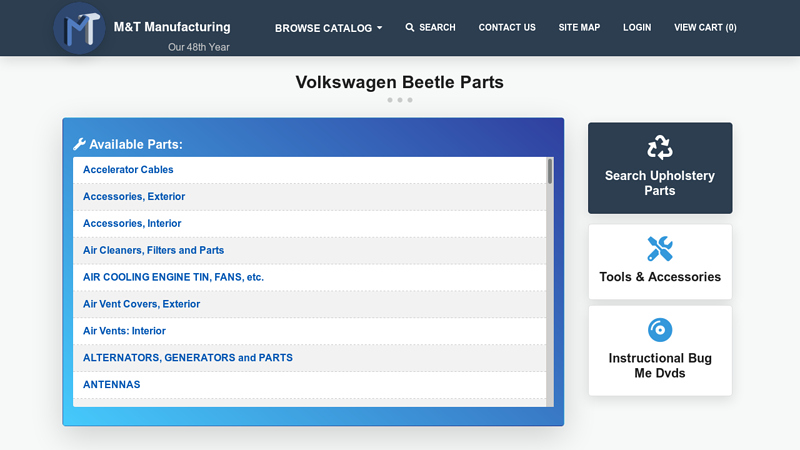Image resolution: width=800 pixels, height=450 pixels.
Task: Open Accelerator Cables parts category
Action: [x=128, y=169]
